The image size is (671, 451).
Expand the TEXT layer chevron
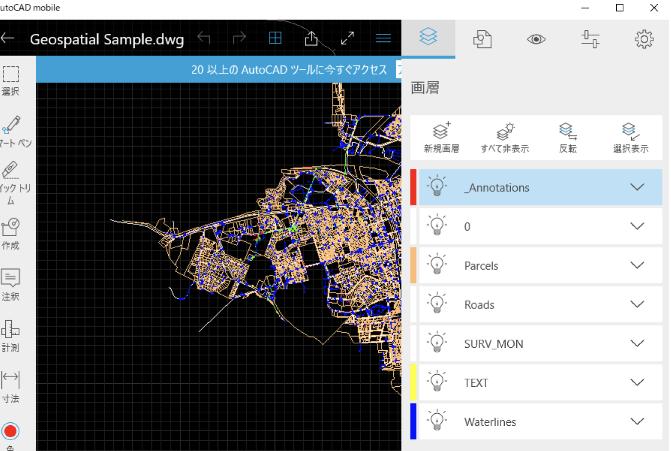coord(637,382)
